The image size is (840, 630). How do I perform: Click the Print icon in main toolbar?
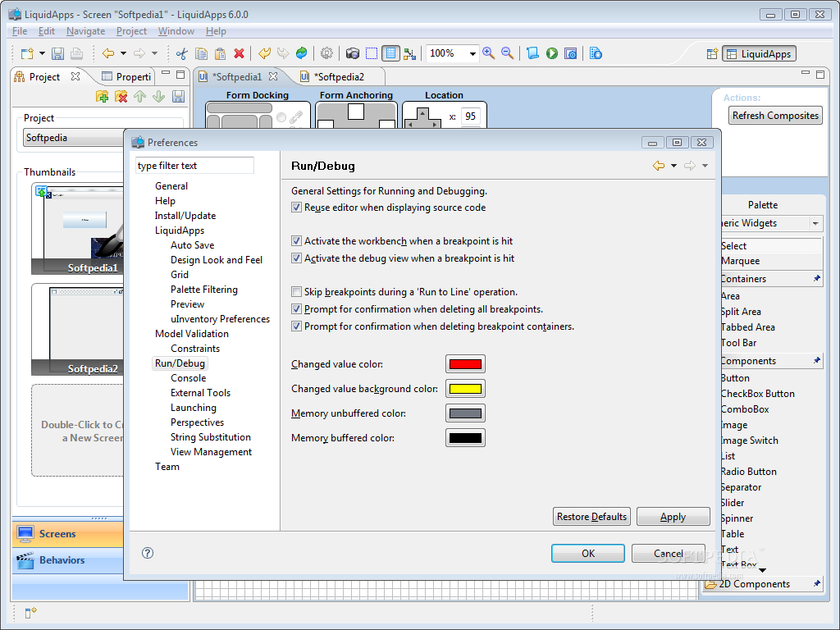pos(76,53)
